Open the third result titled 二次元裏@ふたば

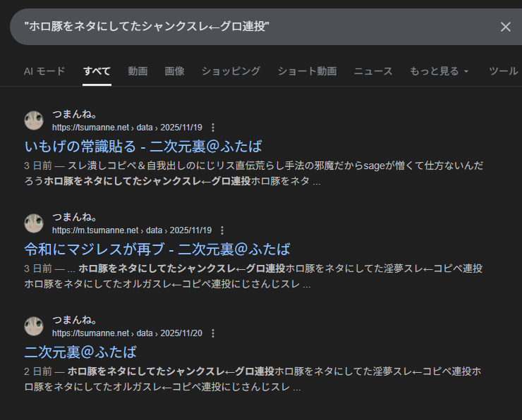(x=80, y=352)
